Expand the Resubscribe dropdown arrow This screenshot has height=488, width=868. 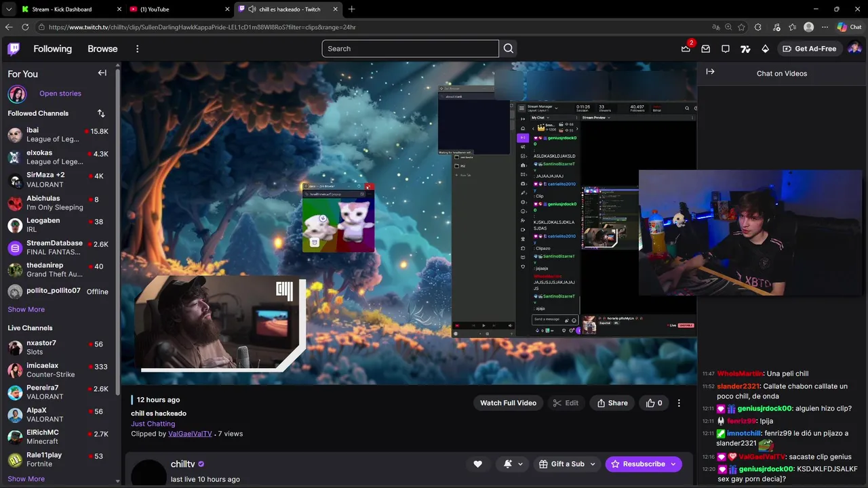click(x=673, y=464)
